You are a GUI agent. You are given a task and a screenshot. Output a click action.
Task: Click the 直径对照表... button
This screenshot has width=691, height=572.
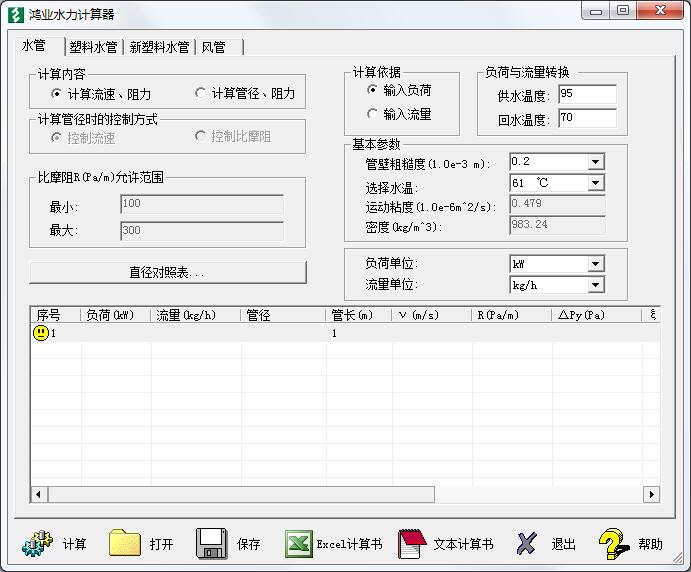167,272
